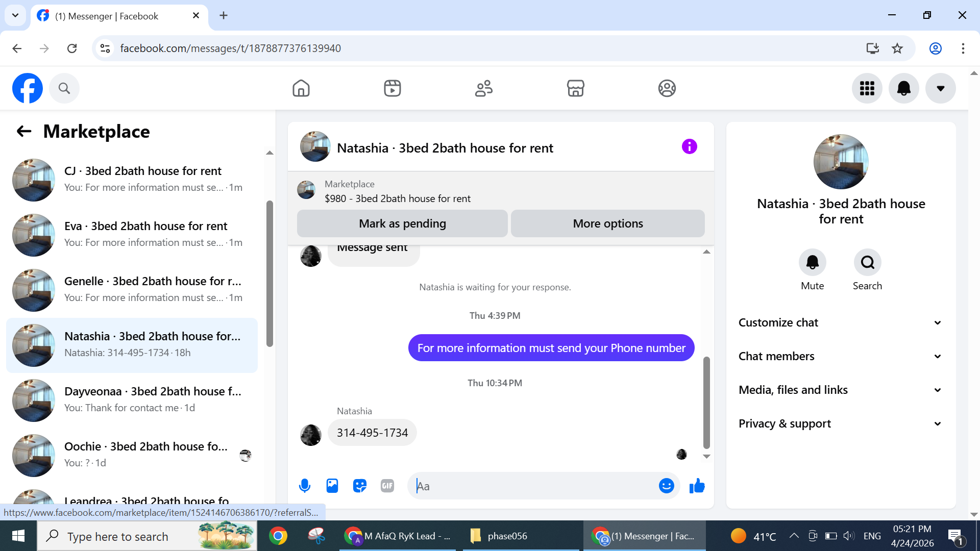The width and height of the screenshot is (980, 551).
Task: Click Natashia's large listing photo in right panel
Action: 841,162
